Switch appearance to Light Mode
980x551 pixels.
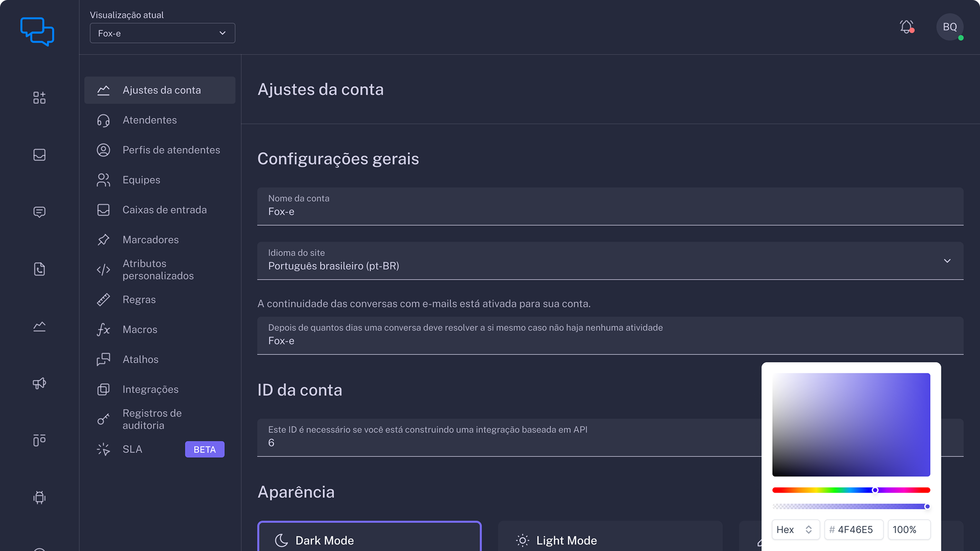coord(610,539)
